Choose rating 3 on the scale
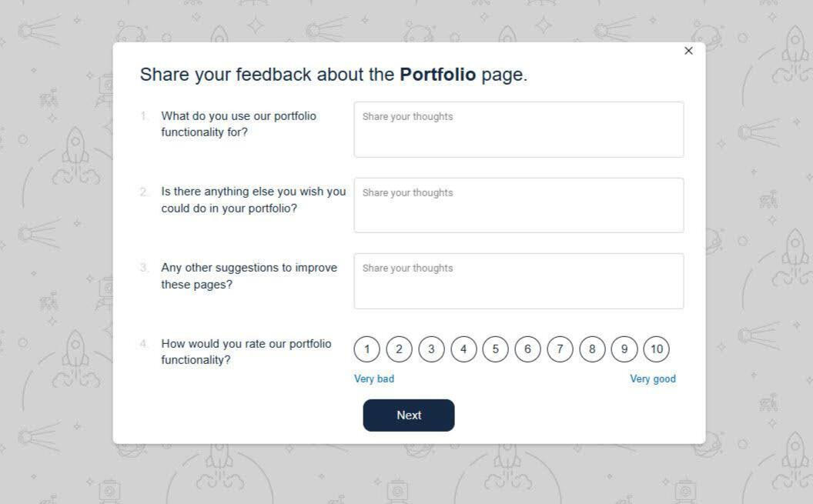The width and height of the screenshot is (813, 504). point(431,349)
